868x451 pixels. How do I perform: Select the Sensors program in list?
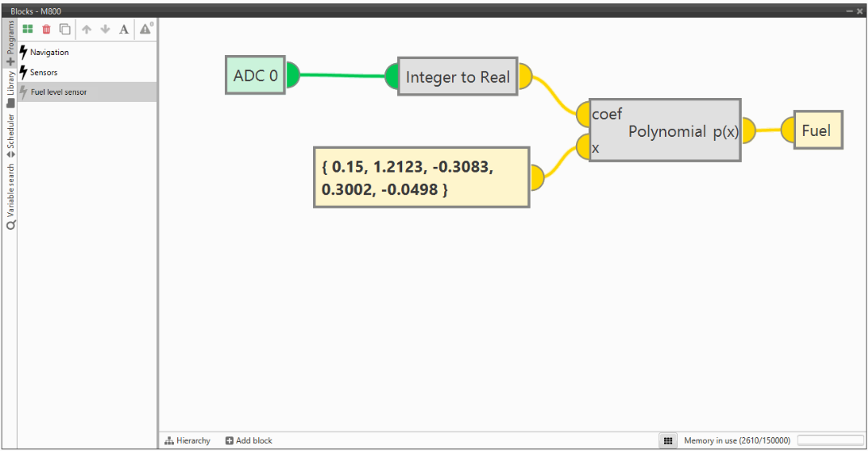coord(44,73)
